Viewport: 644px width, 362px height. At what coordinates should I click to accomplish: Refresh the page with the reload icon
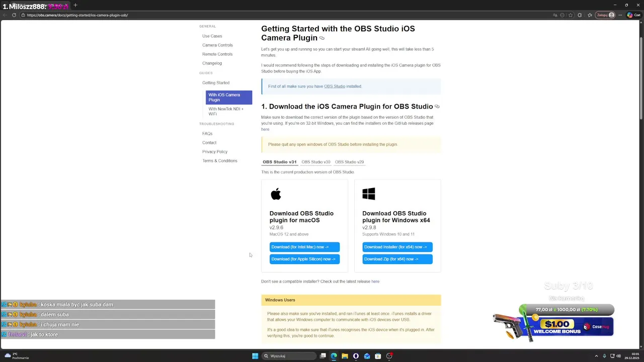(x=14, y=15)
